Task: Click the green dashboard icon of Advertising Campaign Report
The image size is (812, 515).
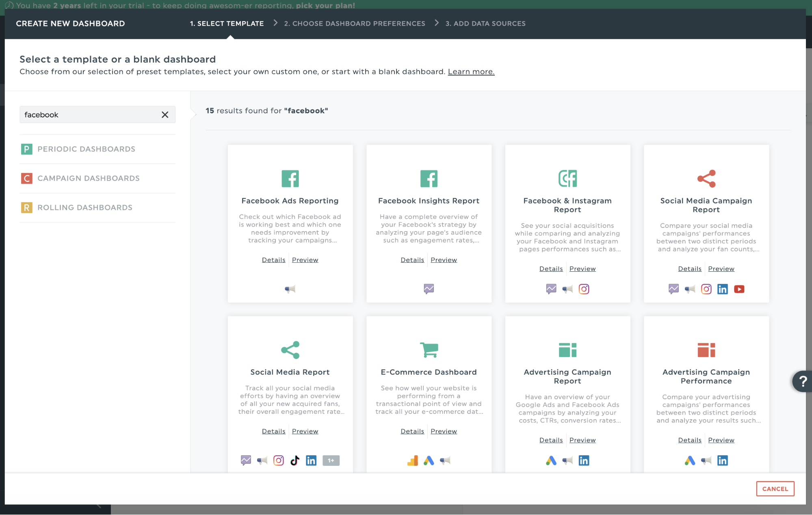Action: tap(567, 350)
